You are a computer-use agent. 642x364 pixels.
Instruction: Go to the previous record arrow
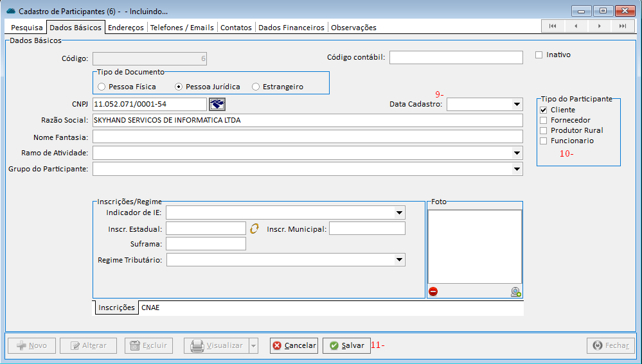pyautogui.click(x=576, y=26)
